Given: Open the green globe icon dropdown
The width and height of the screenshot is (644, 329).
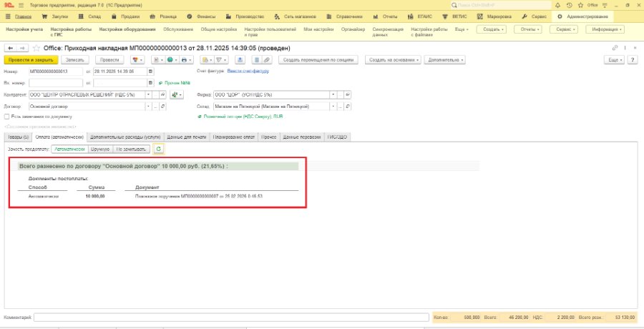Looking at the screenshot, I should [x=172, y=60].
